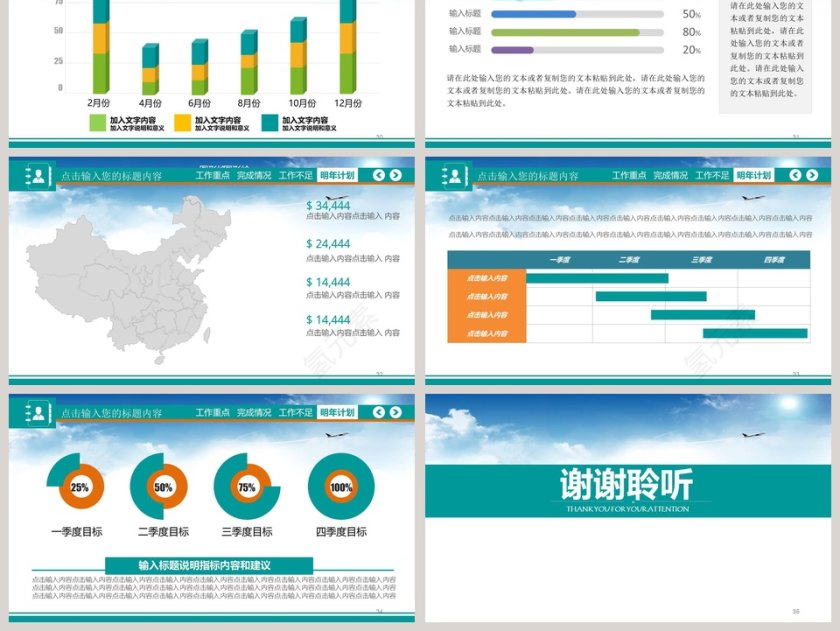This screenshot has width=840, height=631.
Task: Click the right arrow on the Gantt chart slide
Action: pos(812,175)
